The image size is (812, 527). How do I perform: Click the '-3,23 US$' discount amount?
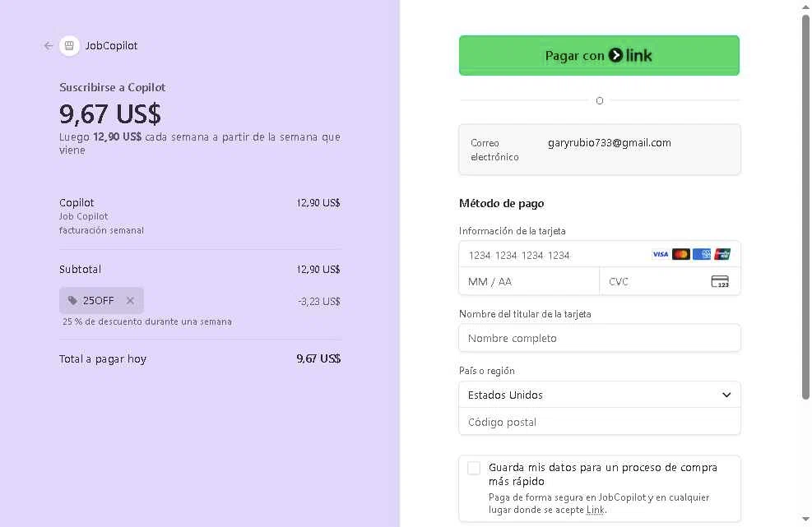pos(319,301)
